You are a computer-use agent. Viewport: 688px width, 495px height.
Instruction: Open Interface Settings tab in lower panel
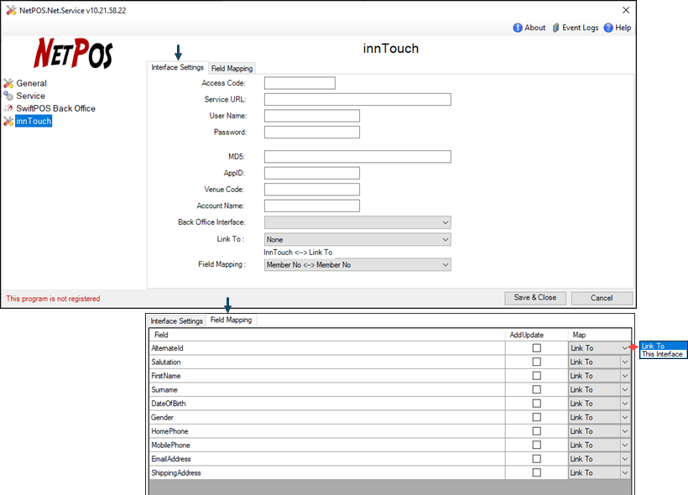click(176, 321)
